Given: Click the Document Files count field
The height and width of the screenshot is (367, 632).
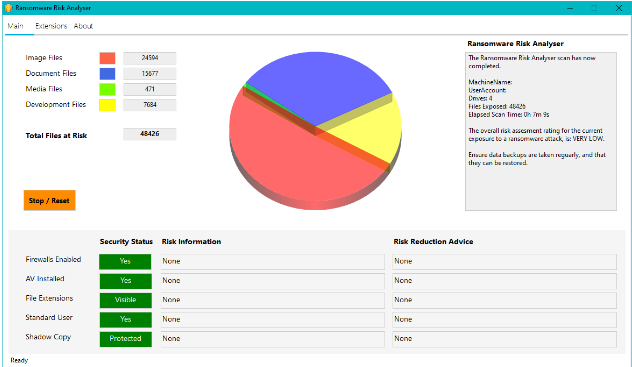Looking at the screenshot, I should click(150, 74).
